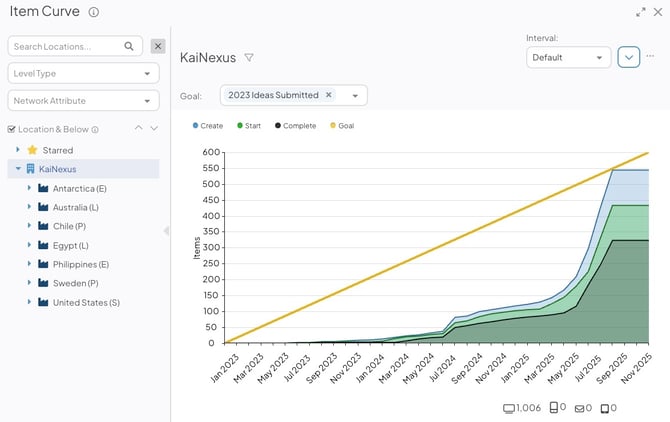Click the factory icon for Philippines (E)

[43, 264]
